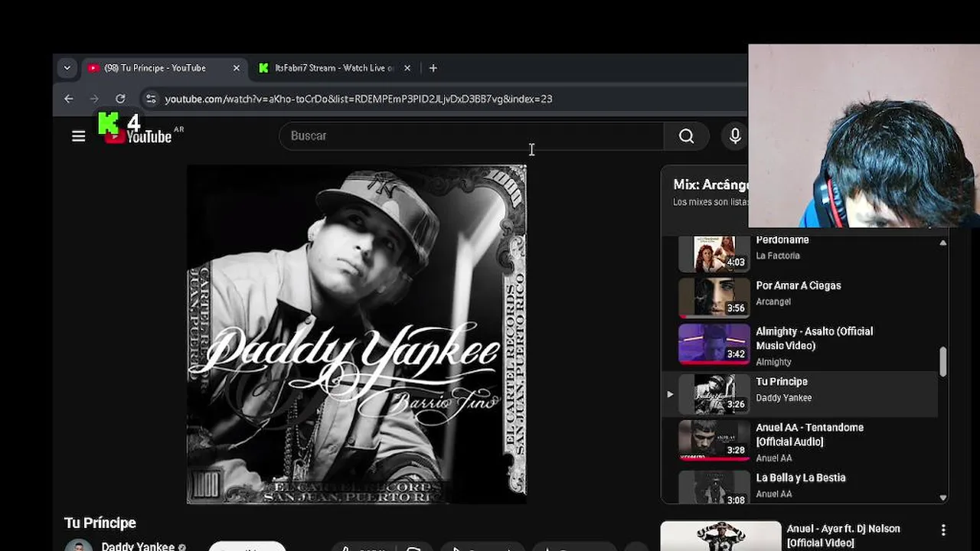Open the tab search dropdown arrow
Image resolution: width=980 pixels, height=551 pixels.
[67, 68]
